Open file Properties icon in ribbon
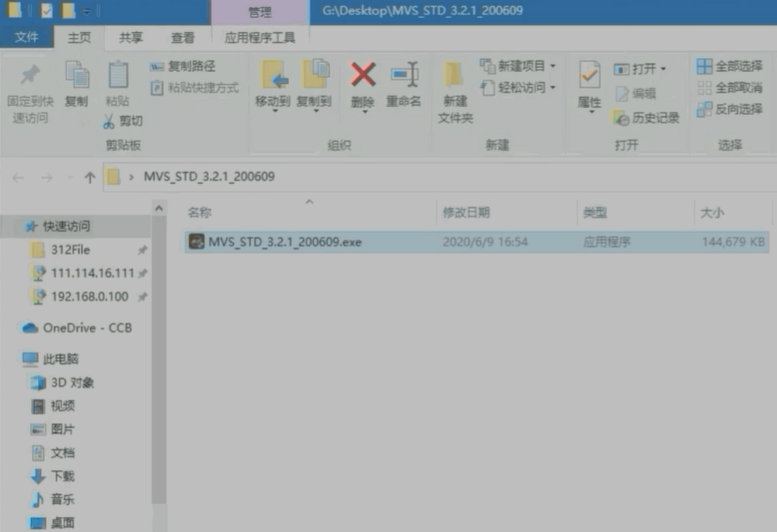Screen dimensions: 777x532 pyautogui.click(x=589, y=76)
